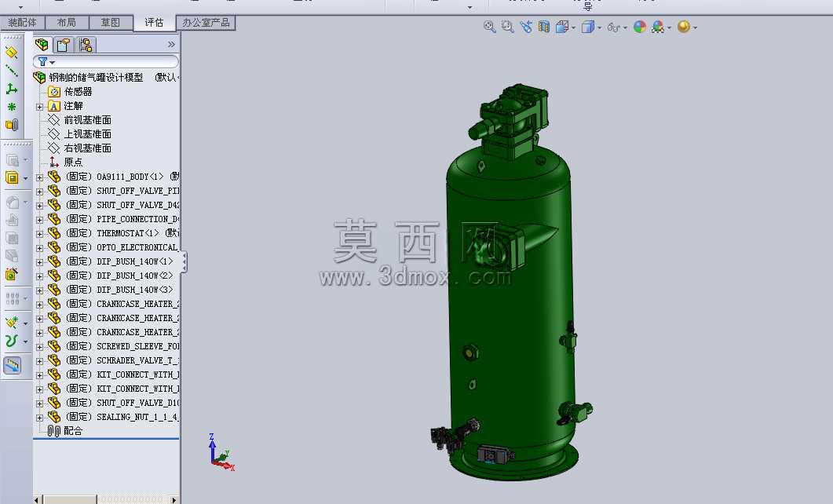Open dropdown beside green hook icon
The width and height of the screenshot is (833, 504).
click(25, 341)
